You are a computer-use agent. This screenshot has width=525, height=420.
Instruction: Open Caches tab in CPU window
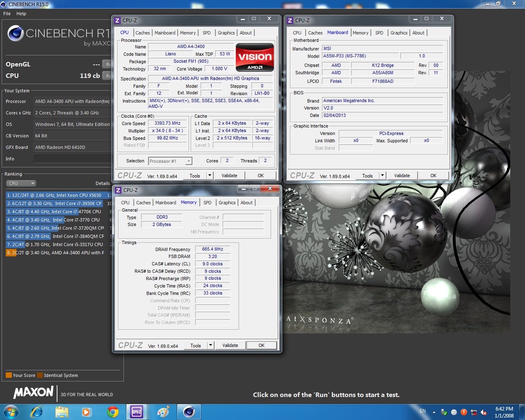click(143, 33)
